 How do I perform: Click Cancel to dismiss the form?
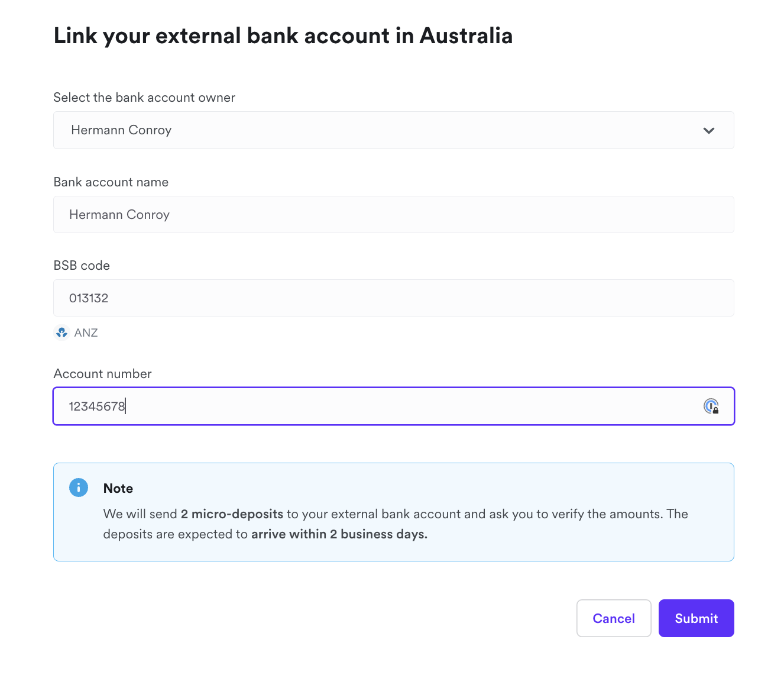[614, 618]
